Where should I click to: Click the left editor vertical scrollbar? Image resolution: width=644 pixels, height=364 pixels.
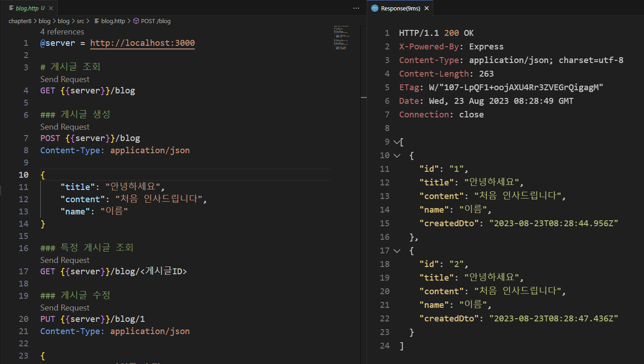tap(363, 195)
